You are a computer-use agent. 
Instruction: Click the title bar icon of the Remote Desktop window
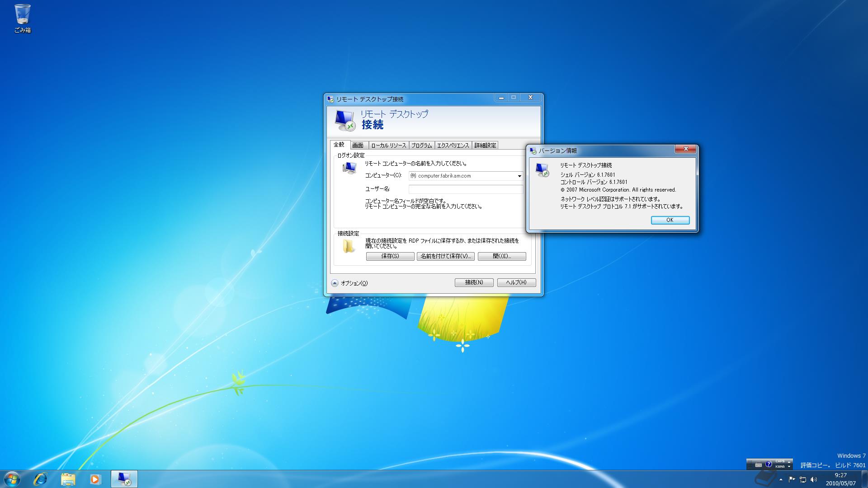click(x=330, y=99)
